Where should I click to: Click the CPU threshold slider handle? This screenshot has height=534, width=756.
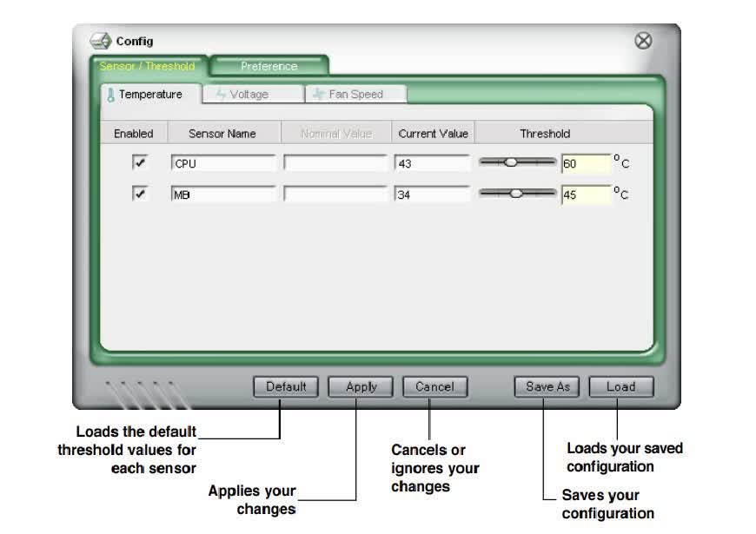510,162
